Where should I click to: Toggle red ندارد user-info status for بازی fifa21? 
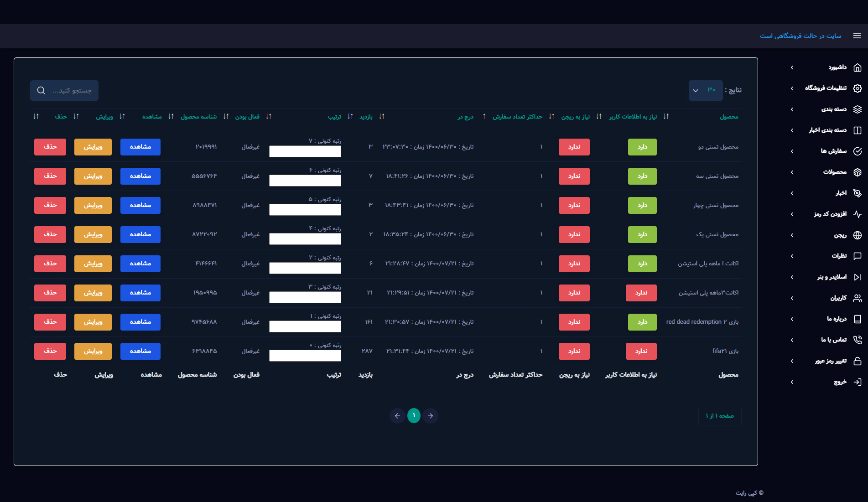pyautogui.click(x=641, y=351)
